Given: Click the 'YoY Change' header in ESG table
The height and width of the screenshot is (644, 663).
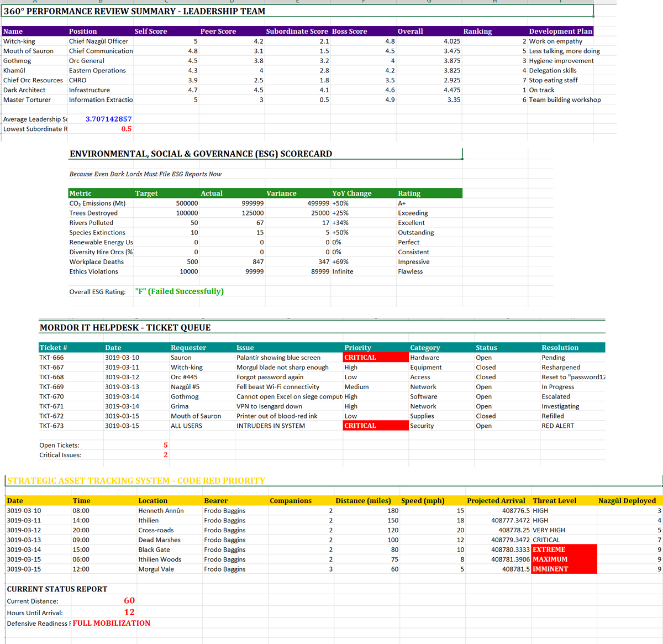Looking at the screenshot, I should 364,193.
